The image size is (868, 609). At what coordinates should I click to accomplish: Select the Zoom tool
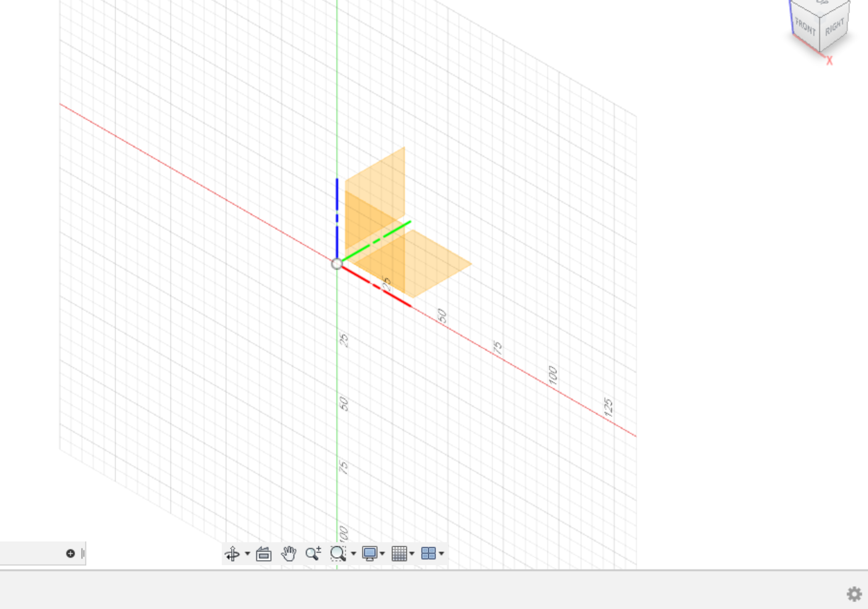click(312, 553)
